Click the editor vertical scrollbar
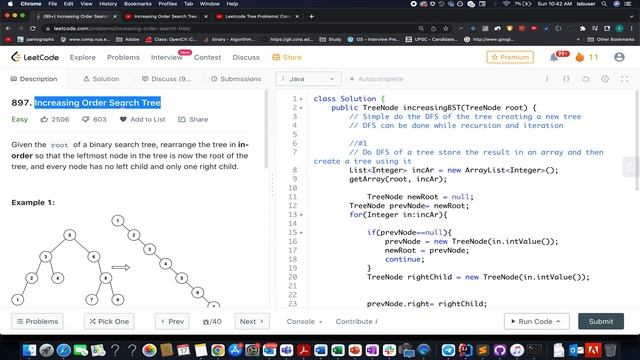 point(637,141)
